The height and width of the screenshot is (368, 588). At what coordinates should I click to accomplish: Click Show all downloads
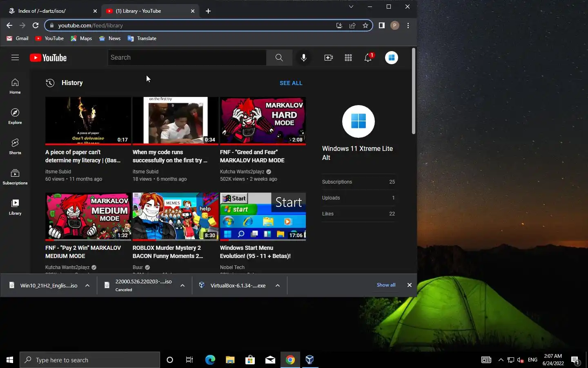[386, 285]
